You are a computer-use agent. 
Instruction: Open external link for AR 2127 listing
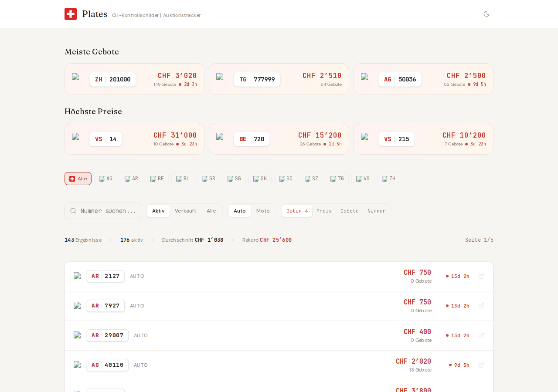click(481, 276)
